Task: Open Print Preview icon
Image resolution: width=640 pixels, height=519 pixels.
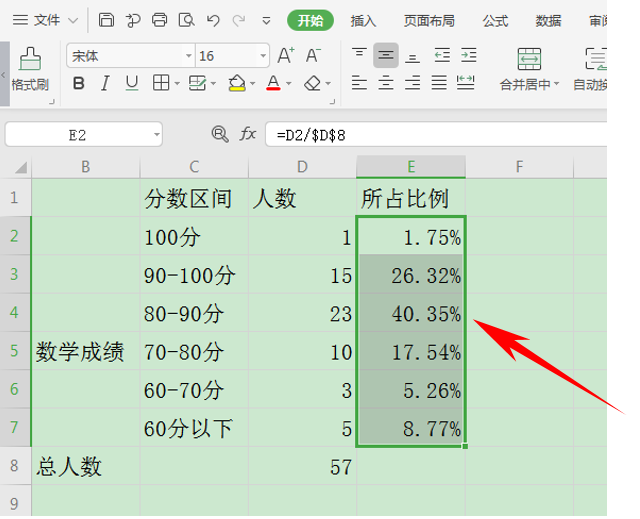Action: point(186,20)
